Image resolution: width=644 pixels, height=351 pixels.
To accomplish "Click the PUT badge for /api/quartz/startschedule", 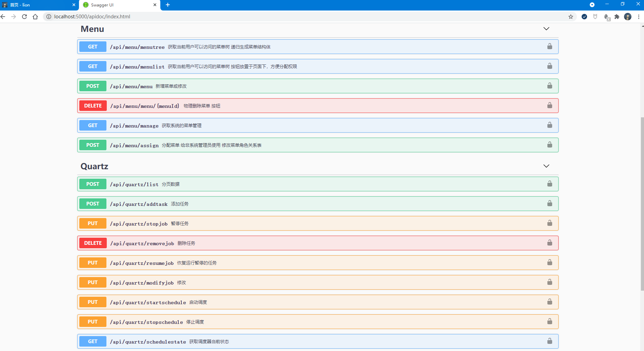I will pos(93,302).
